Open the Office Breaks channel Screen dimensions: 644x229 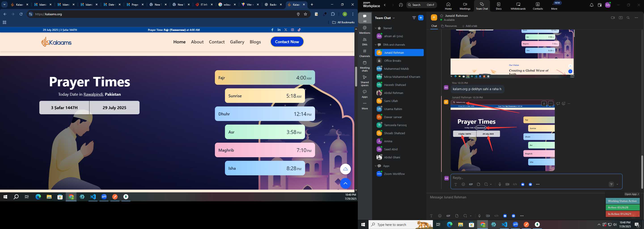[x=399, y=61]
